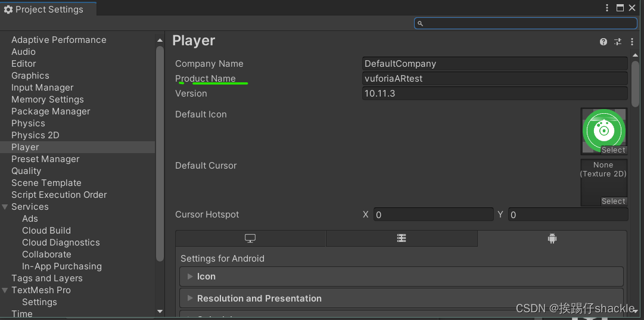Select the Services category

coord(30,207)
